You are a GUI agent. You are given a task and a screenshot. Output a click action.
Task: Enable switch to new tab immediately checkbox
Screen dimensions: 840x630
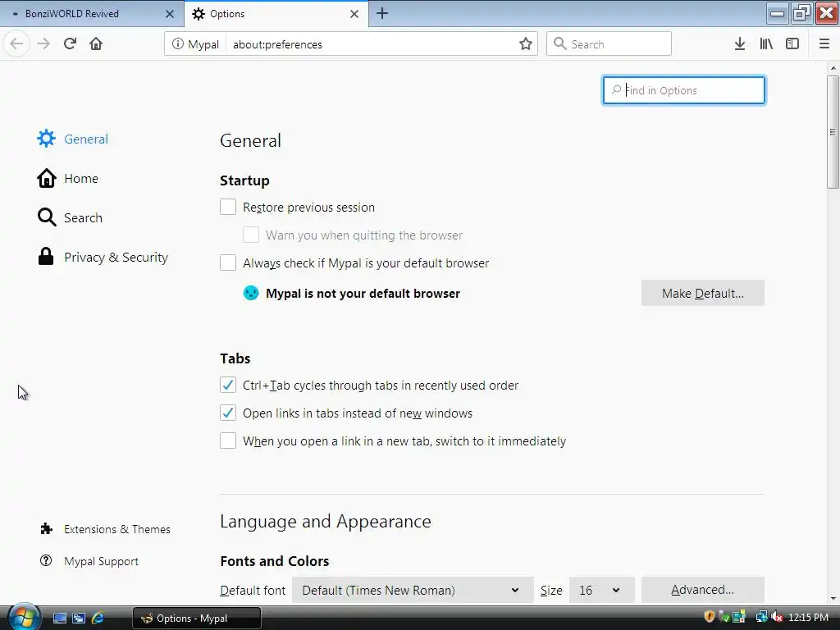click(x=228, y=441)
